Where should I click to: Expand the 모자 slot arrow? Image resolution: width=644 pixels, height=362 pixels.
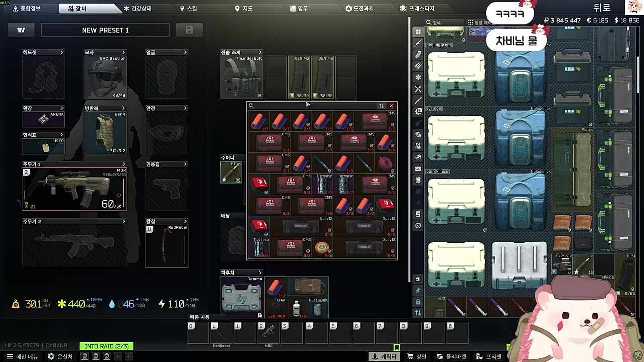123,52
